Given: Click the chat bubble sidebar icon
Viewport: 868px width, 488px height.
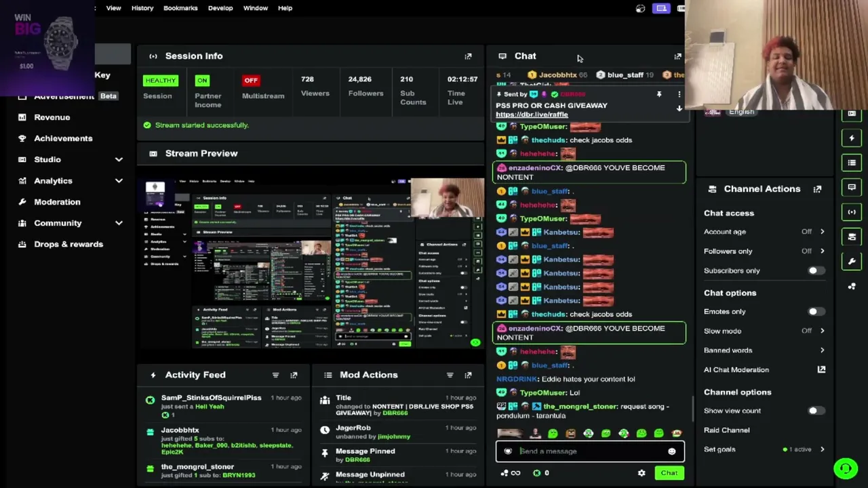Looking at the screenshot, I should (852, 187).
